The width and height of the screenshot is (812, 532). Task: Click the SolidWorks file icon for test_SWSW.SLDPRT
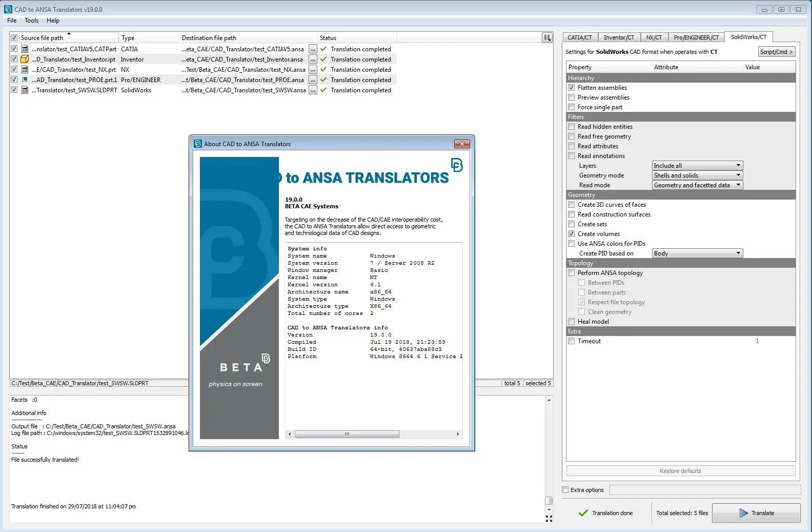click(x=25, y=90)
